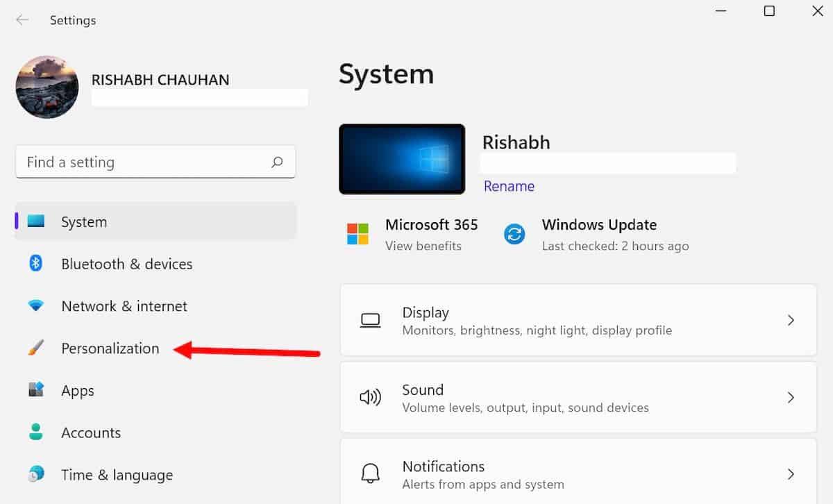Click the Microsoft 365 logo icon
This screenshot has height=504, width=833.
[358, 234]
